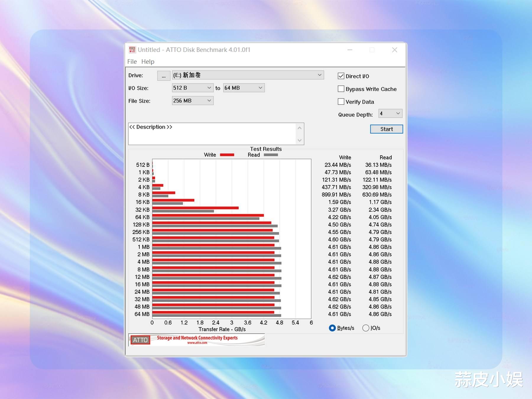This screenshot has width=532, height=399.
Task: Click the 4.87 GB/s read value
Action: click(x=380, y=277)
